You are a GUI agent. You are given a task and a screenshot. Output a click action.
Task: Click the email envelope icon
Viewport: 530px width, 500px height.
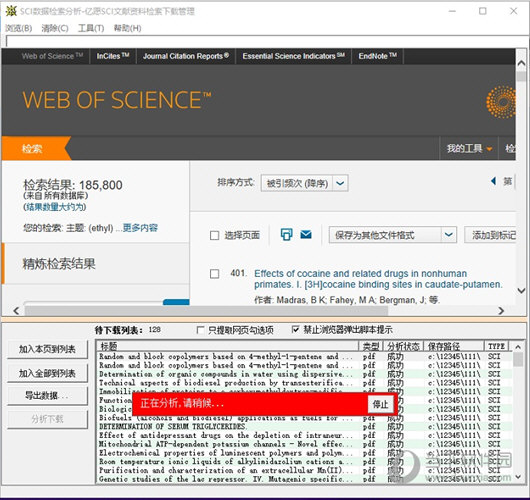306,234
